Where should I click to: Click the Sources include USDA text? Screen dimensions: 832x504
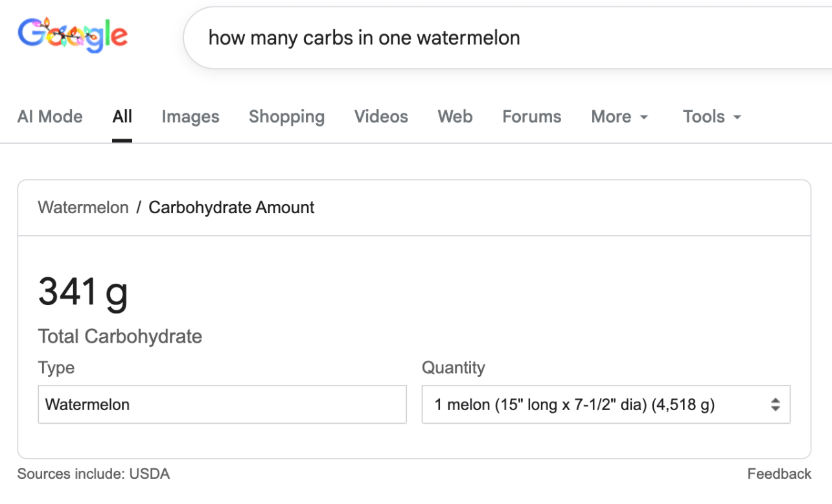93,474
